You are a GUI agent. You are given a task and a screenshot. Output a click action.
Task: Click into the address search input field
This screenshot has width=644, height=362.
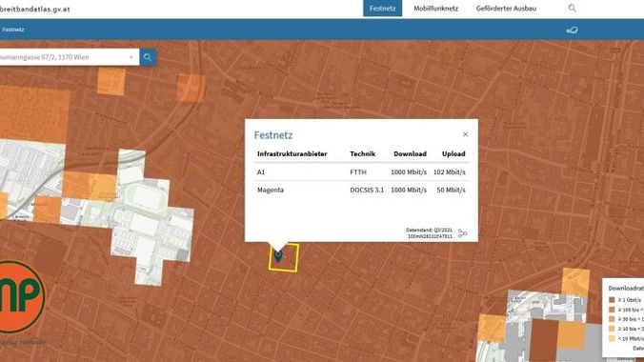click(x=64, y=57)
